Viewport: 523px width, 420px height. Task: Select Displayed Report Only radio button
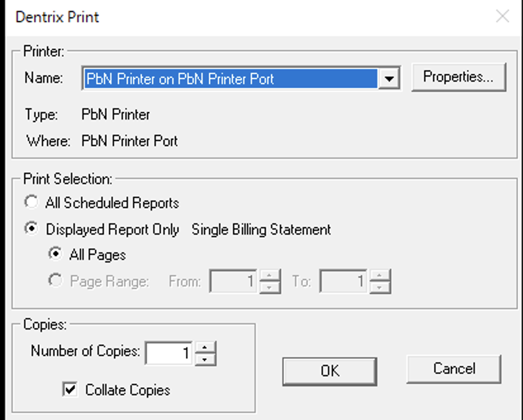[31, 229]
